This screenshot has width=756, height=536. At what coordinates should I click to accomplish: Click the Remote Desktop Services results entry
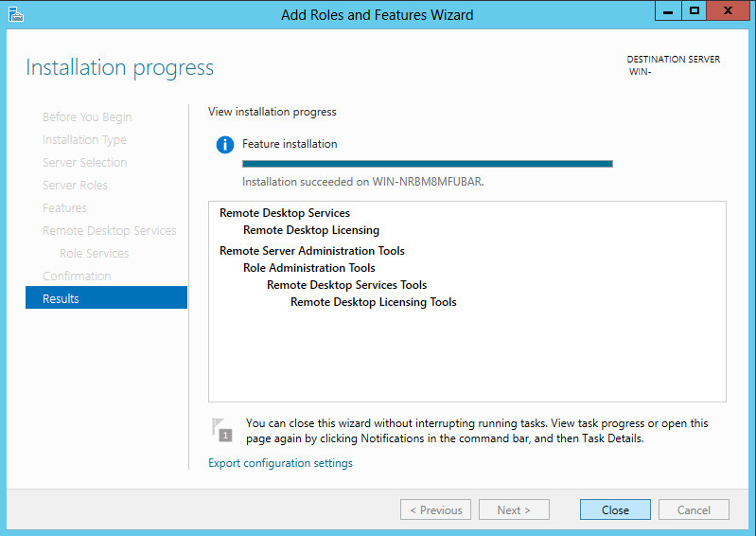pos(285,213)
